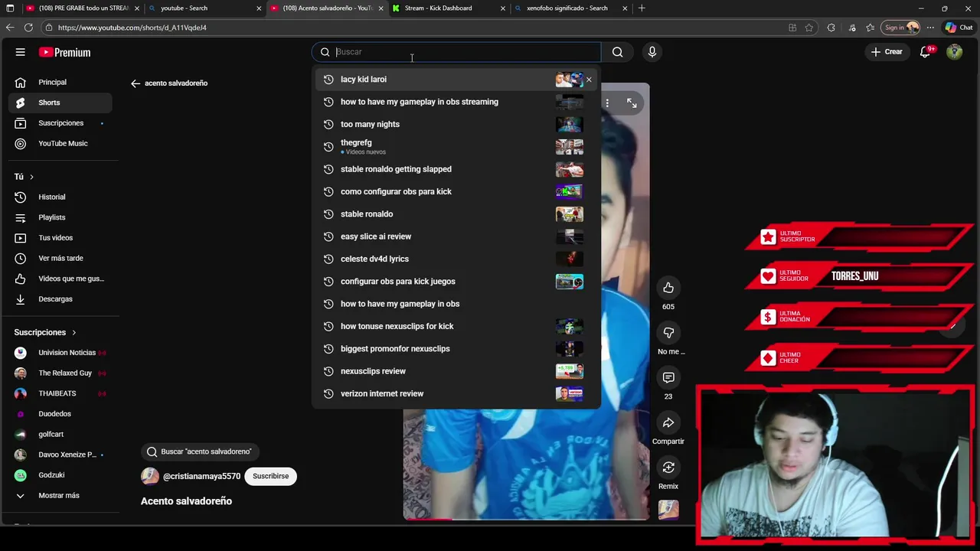The height and width of the screenshot is (551, 980).
Task: Open YouTube Music in the sidebar
Action: pos(60,143)
